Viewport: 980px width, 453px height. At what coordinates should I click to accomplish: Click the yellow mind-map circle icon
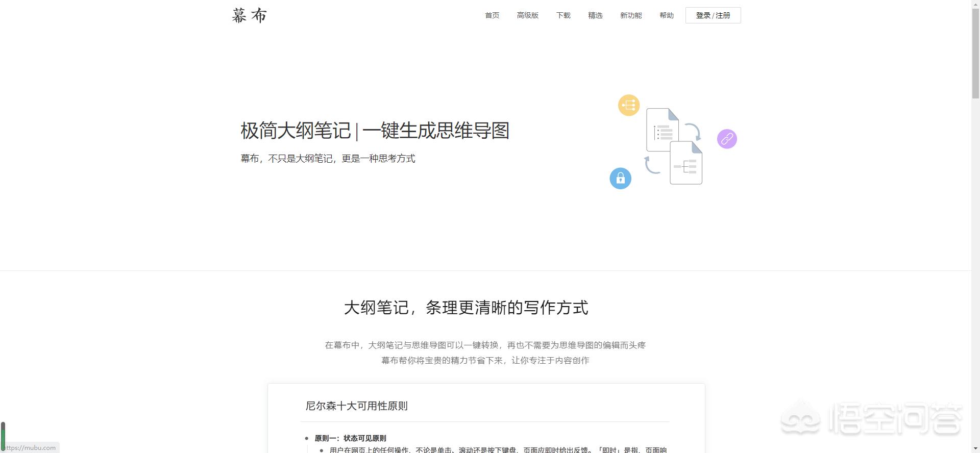(x=629, y=105)
